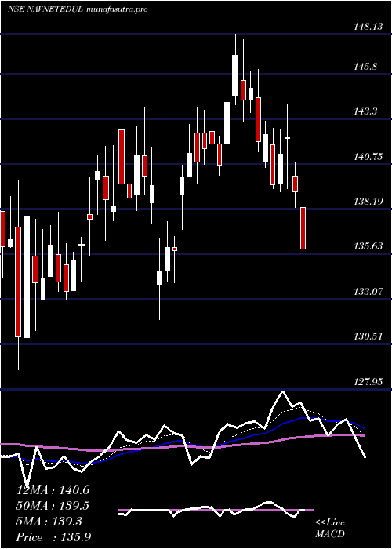Select the 130.51 price level label
This screenshot has height=549, width=392.
[x=368, y=336]
